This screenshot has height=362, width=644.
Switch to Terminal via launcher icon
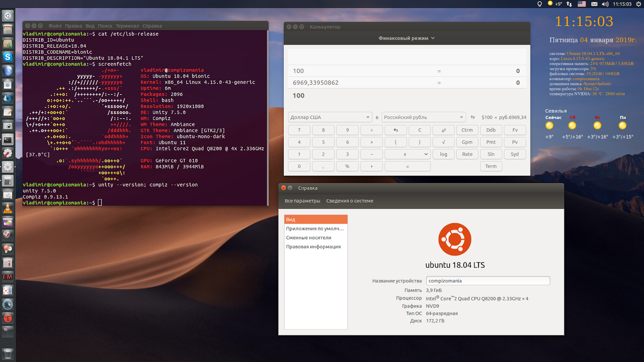[8, 139]
